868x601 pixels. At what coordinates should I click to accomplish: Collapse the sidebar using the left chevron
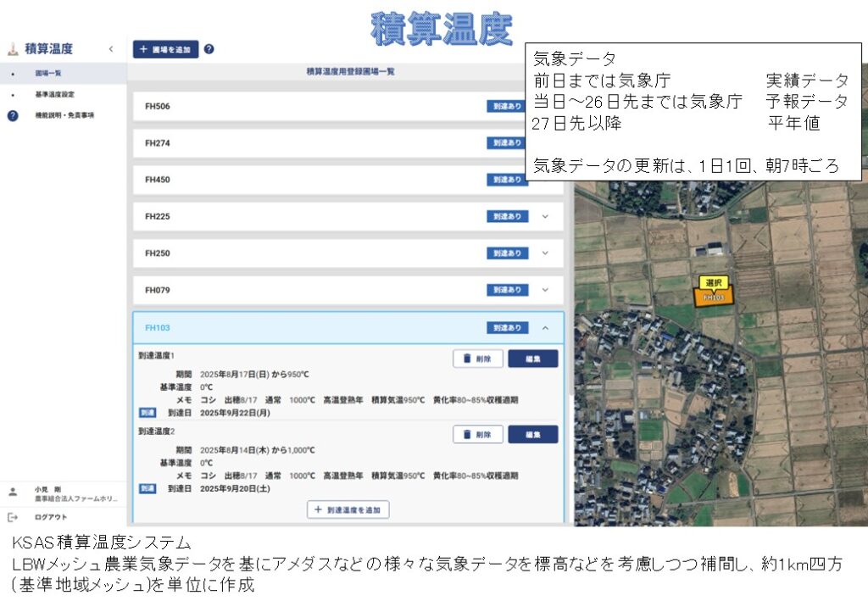click(x=110, y=49)
